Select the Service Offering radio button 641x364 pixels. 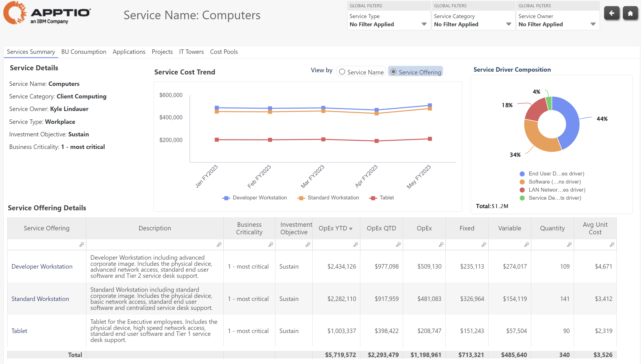point(393,72)
